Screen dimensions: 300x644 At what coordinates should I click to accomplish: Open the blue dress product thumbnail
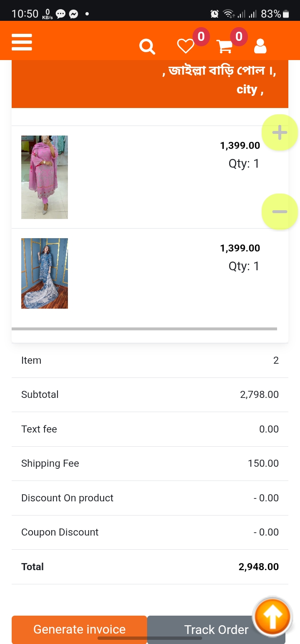pyautogui.click(x=45, y=273)
